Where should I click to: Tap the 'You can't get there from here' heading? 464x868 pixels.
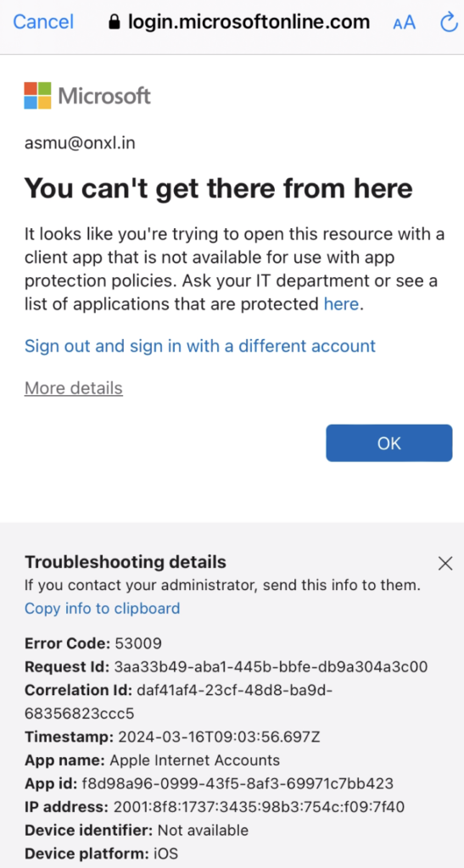(219, 189)
